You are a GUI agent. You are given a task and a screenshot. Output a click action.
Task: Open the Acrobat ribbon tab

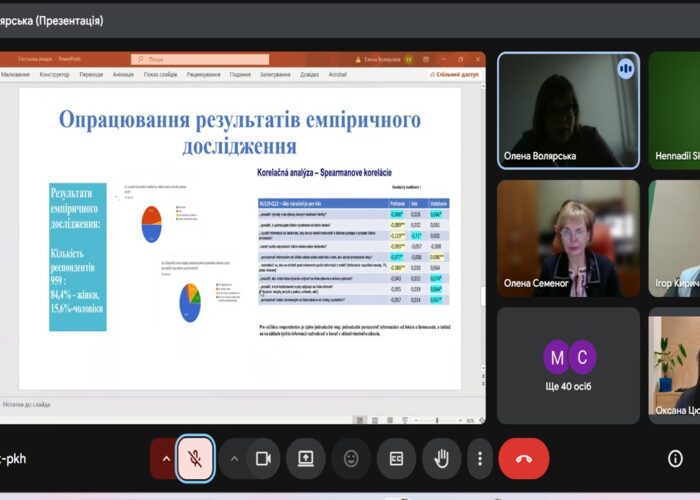tap(338, 74)
